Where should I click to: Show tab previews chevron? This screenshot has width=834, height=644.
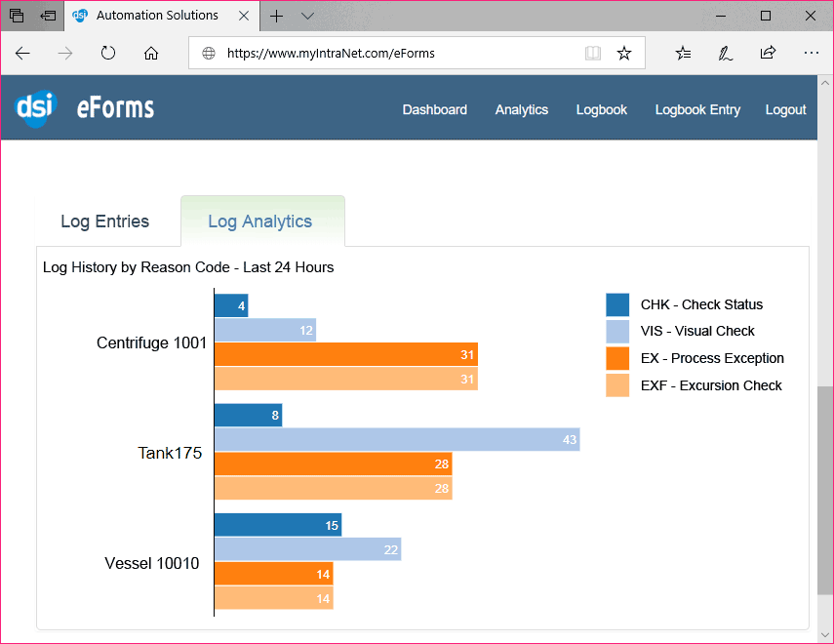point(307,16)
